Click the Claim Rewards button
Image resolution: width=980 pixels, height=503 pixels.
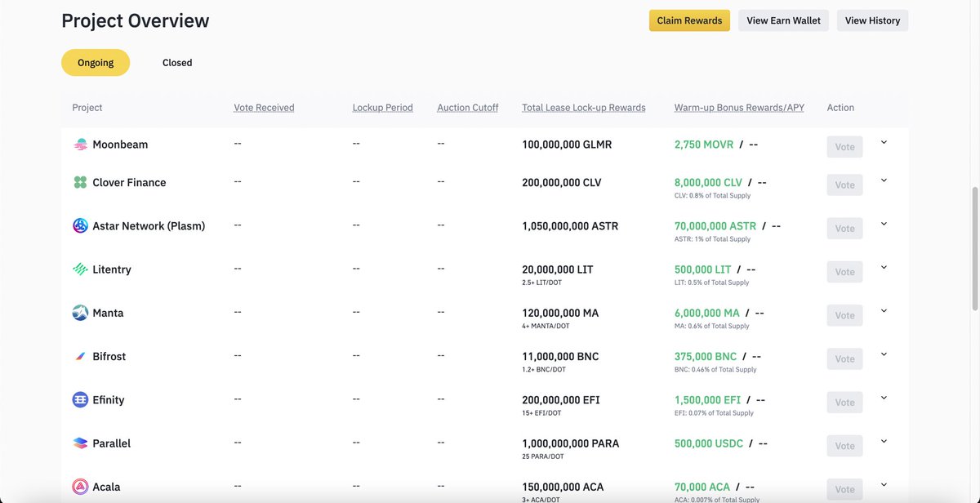tap(689, 20)
